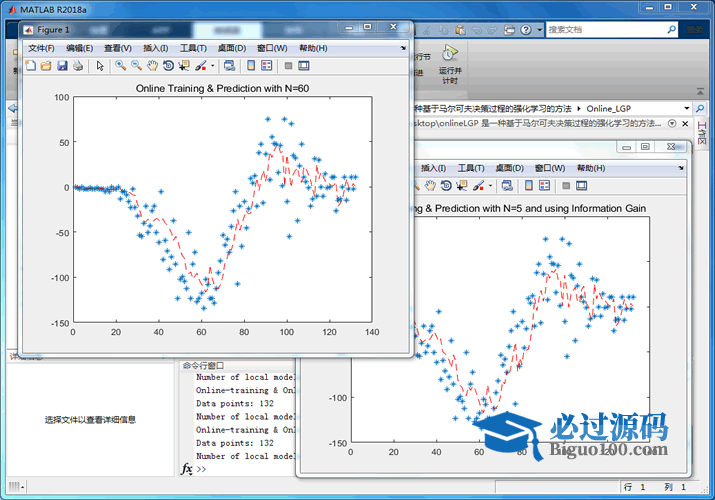Click MATLAB Help question mark icon
Viewport: 715px width, 500px height.
click(x=526, y=30)
